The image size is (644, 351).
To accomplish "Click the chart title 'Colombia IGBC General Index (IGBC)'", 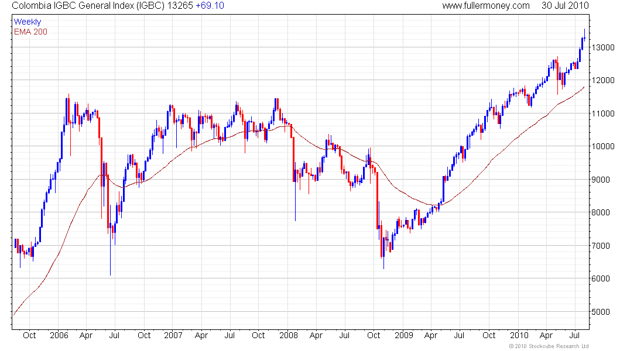I will (88, 6).
